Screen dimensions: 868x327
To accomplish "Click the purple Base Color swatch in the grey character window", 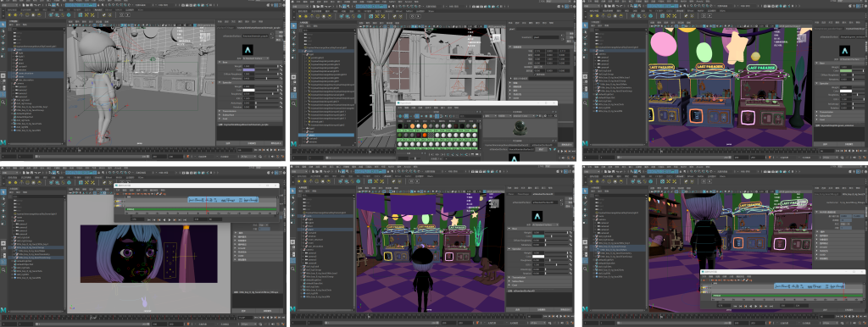I will pos(248,69).
